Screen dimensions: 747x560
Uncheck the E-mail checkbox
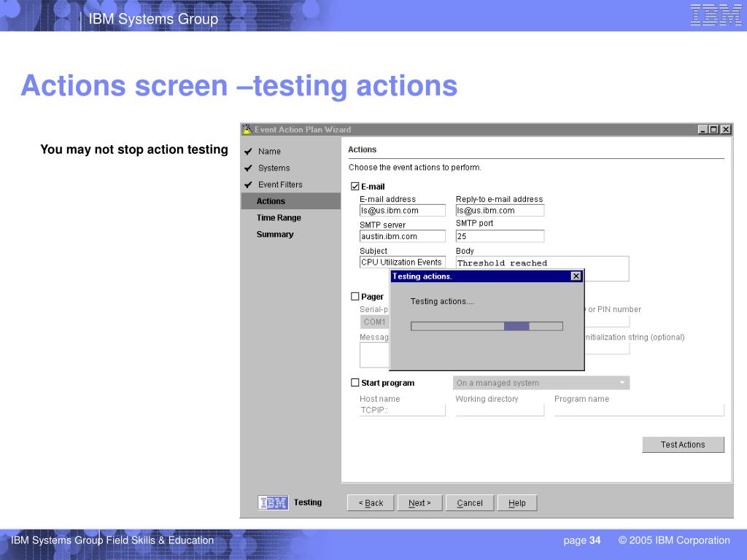(x=355, y=186)
